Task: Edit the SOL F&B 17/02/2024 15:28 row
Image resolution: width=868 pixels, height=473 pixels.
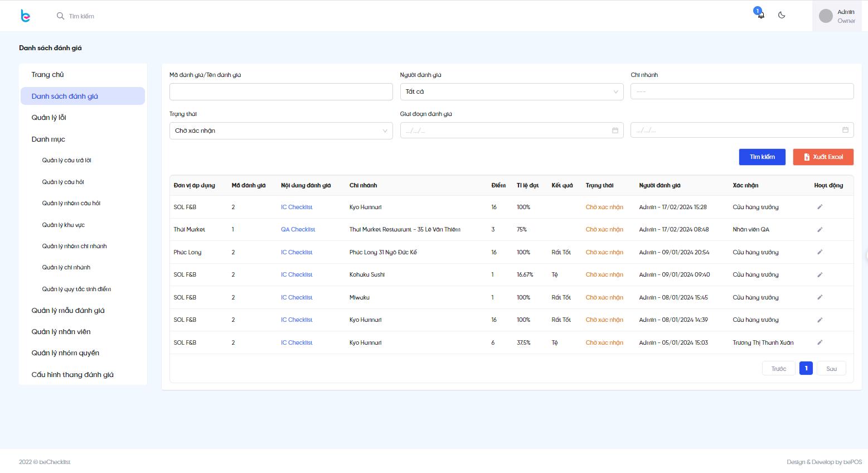Action: pyautogui.click(x=820, y=207)
